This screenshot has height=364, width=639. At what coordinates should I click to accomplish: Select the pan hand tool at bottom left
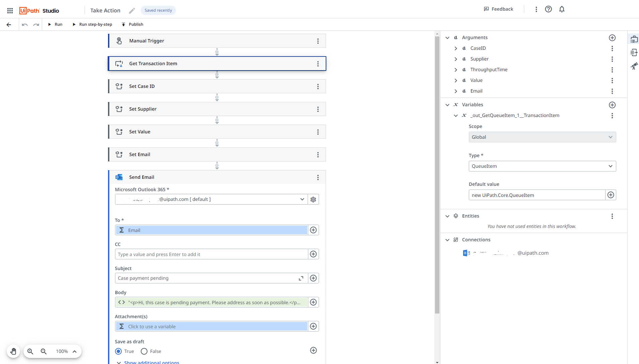point(13,351)
